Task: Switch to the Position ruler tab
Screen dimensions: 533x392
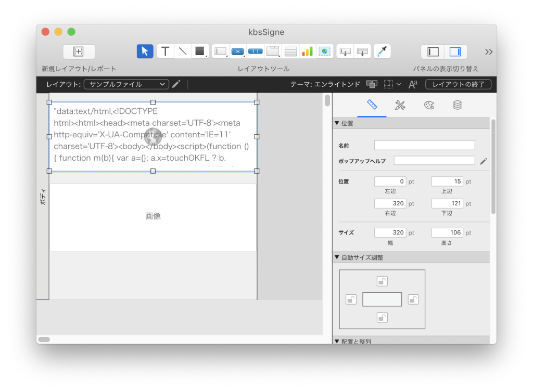Action: (372, 105)
